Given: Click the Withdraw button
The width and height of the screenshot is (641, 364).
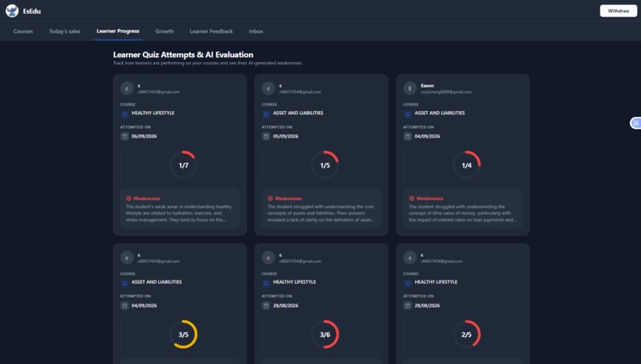Looking at the screenshot, I should tap(618, 11).
